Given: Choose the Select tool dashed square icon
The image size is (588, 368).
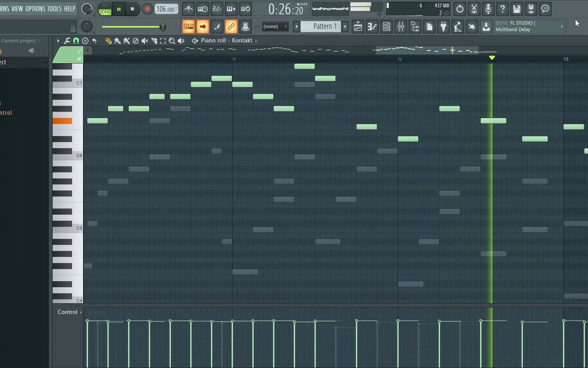Looking at the screenshot, I should [x=163, y=41].
